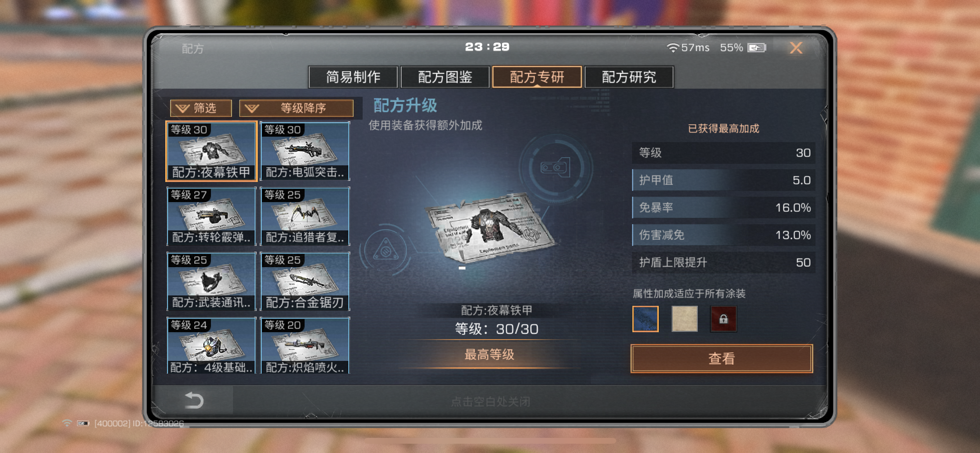Click the circular camera view icon
This screenshot has height=453, width=980.
(x=556, y=168)
